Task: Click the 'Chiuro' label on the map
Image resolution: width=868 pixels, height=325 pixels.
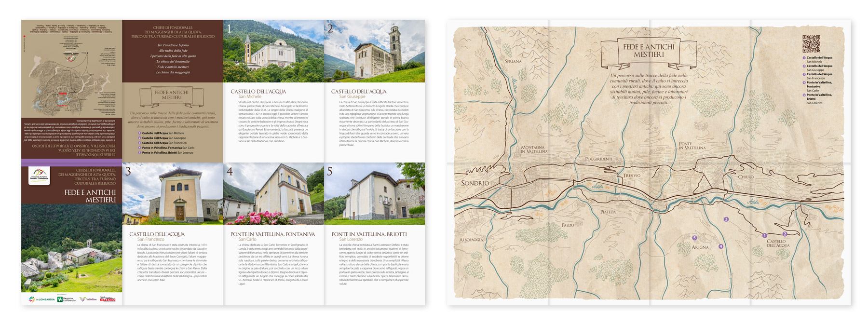Action: (x=746, y=177)
